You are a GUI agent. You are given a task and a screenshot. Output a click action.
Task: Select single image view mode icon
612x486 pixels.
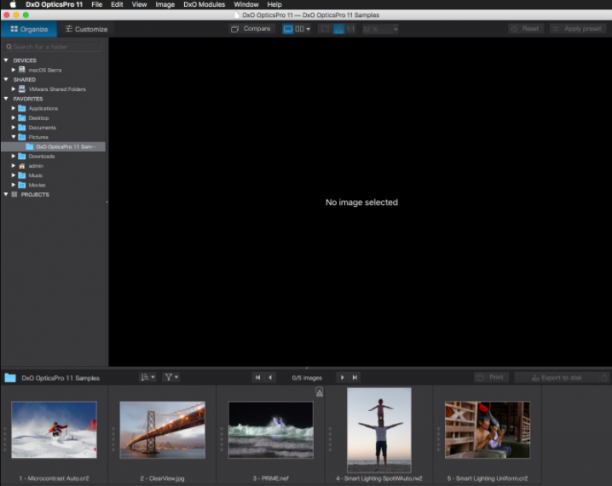tap(288, 29)
